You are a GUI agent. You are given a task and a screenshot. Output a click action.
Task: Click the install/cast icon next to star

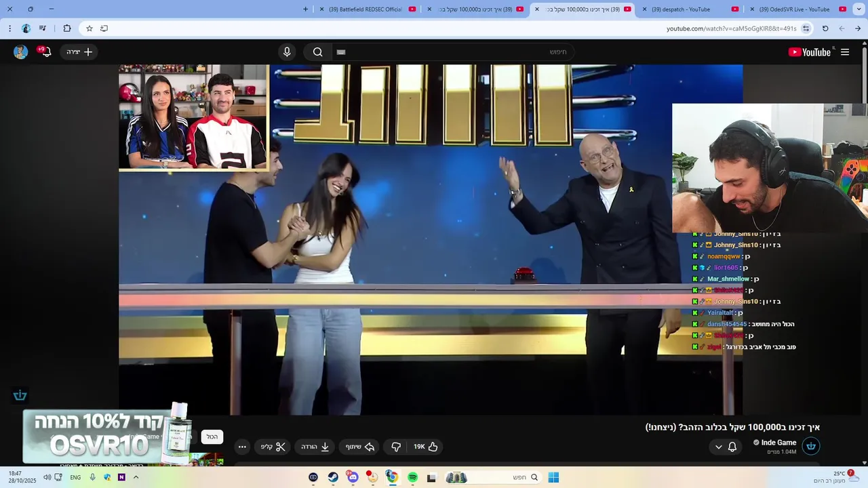coord(104,28)
